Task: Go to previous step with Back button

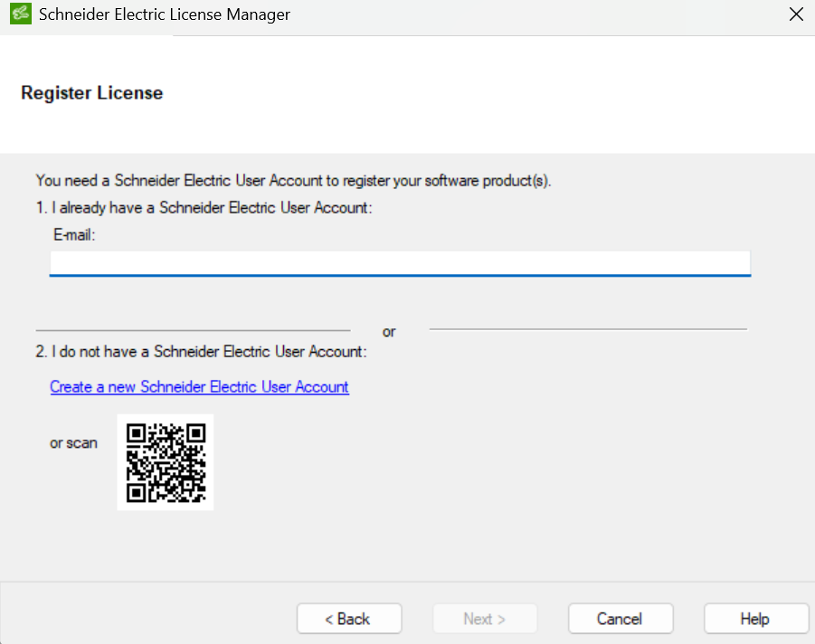Action: click(349, 619)
